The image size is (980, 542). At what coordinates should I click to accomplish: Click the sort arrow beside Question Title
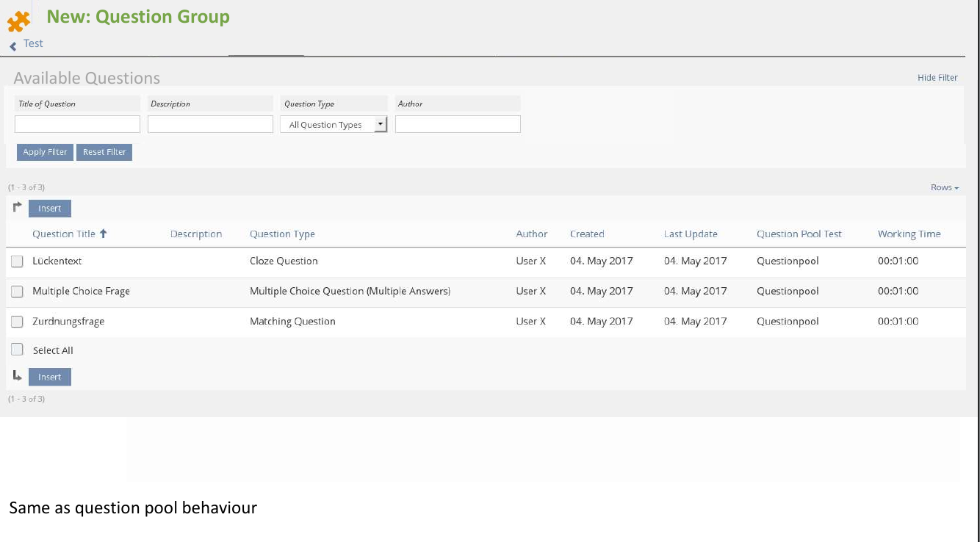point(104,234)
